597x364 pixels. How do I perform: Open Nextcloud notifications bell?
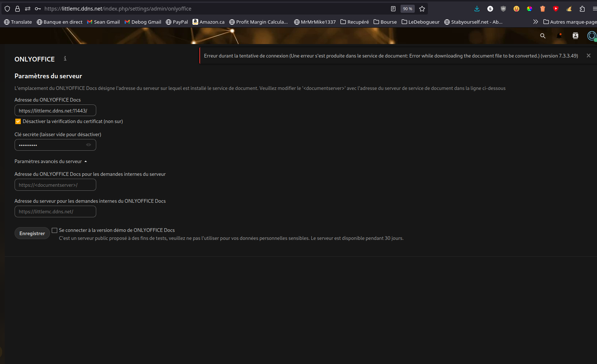point(559,36)
